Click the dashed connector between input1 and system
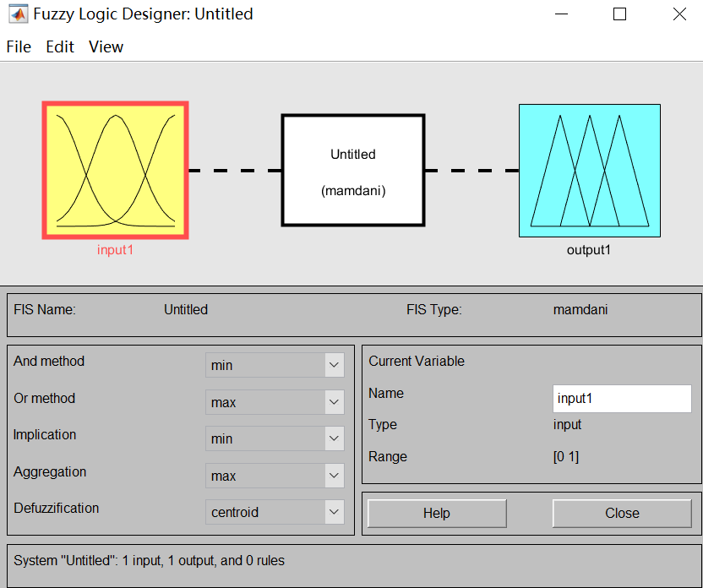The height and width of the screenshot is (588, 703). [234, 170]
